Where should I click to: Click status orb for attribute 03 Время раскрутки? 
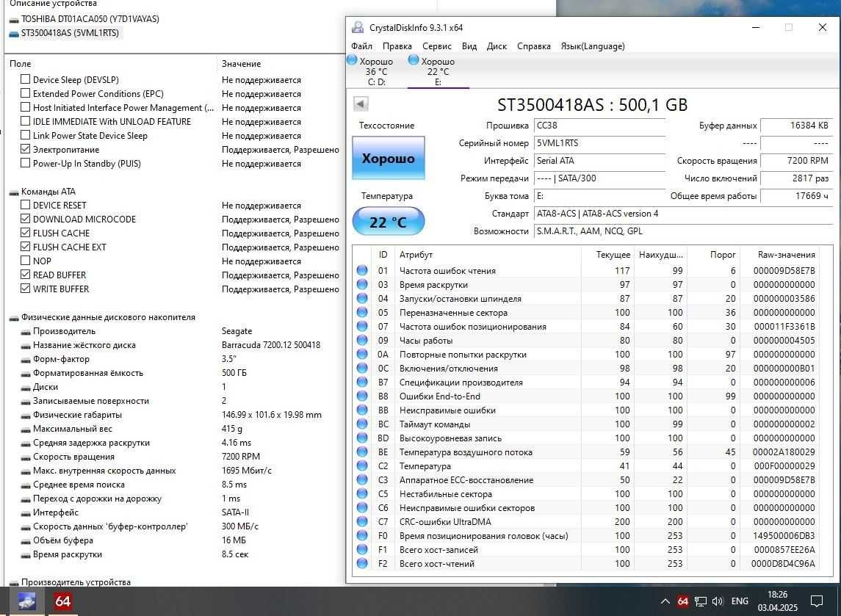pyautogui.click(x=362, y=284)
